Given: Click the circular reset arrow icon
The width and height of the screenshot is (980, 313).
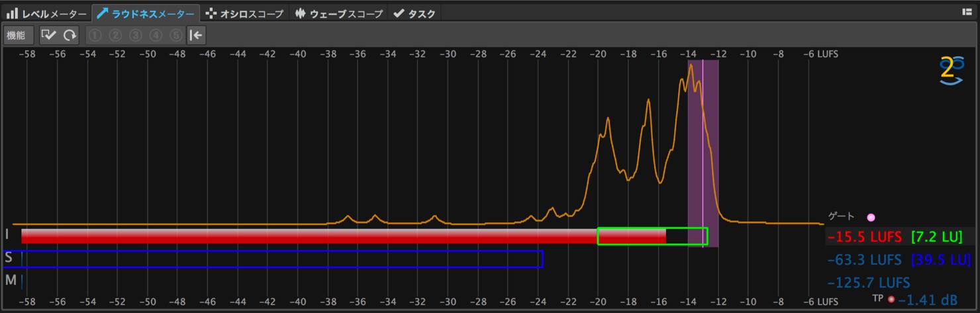Looking at the screenshot, I should point(70,35).
